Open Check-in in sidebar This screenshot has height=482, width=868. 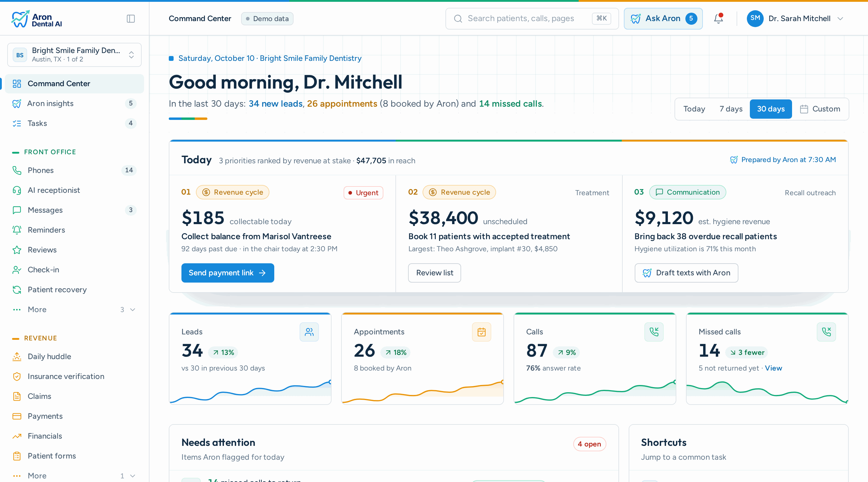point(74,269)
